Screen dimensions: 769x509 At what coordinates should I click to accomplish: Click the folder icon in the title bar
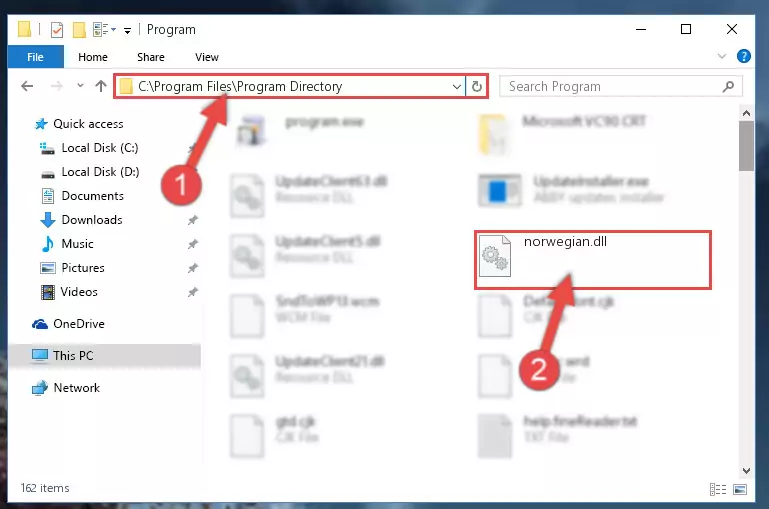pos(24,29)
